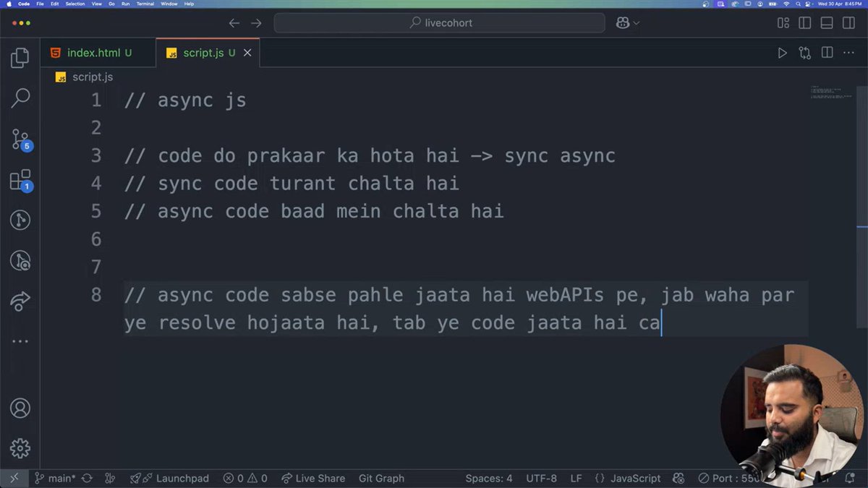Viewport: 868px width, 488px height.
Task: Open the Help menu
Action: [x=189, y=4]
